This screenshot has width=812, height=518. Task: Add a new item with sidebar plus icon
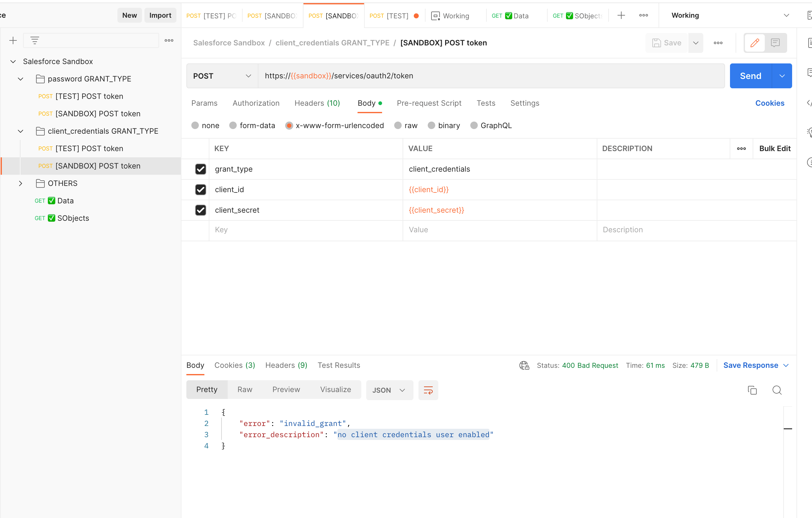(13, 40)
